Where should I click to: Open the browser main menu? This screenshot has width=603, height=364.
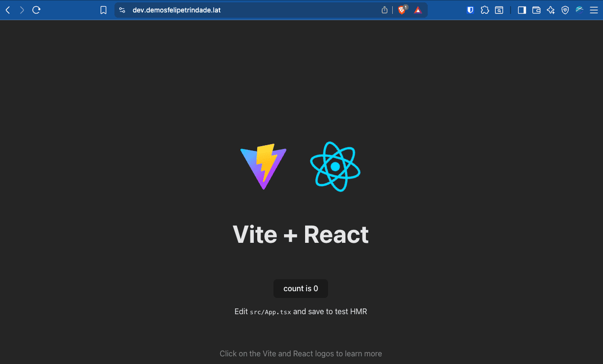[x=594, y=10]
